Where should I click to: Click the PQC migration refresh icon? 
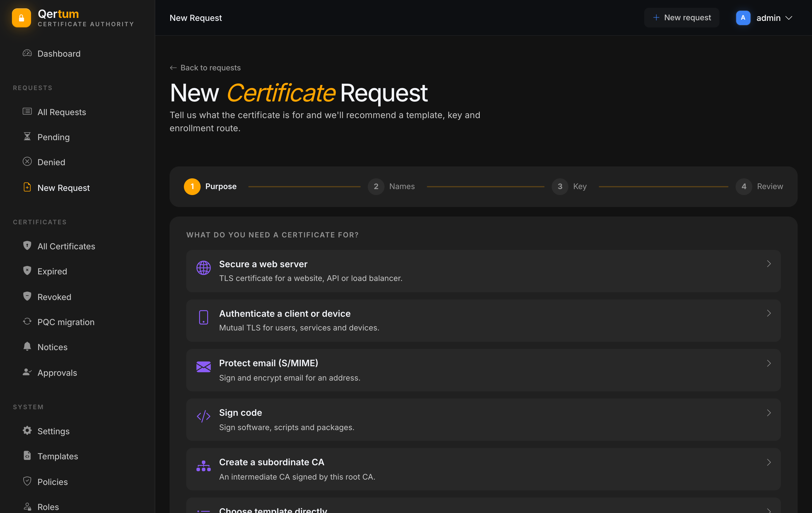coord(27,321)
